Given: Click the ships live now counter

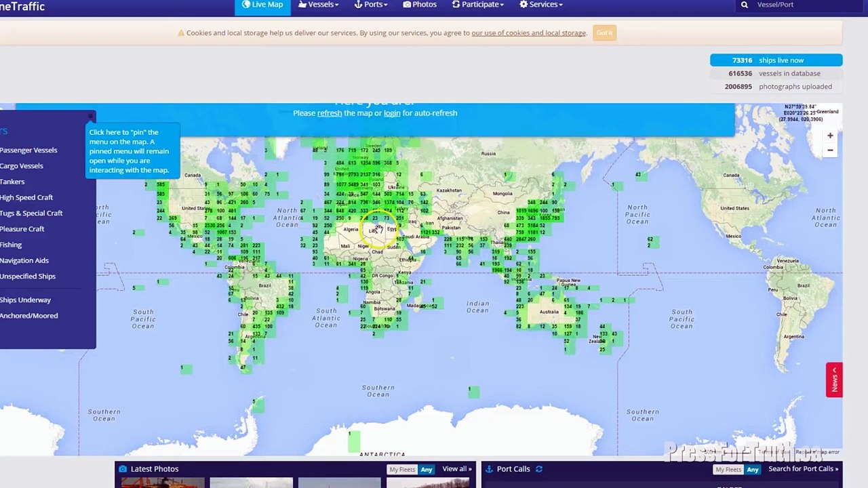Looking at the screenshot, I should [776, 60].
